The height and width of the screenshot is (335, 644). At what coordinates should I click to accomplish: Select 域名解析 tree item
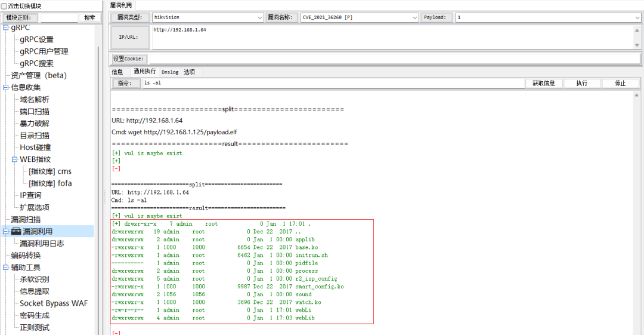pos(35,100)
